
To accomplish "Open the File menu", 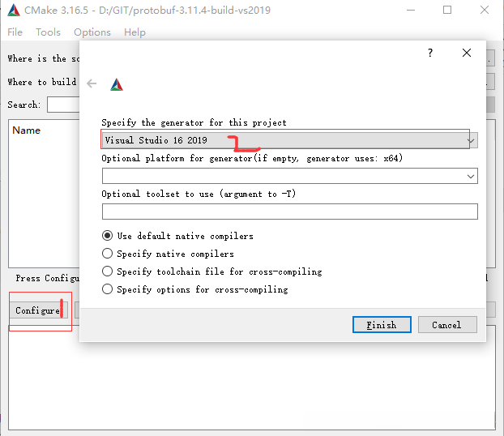I will click(x=15, y=32).
